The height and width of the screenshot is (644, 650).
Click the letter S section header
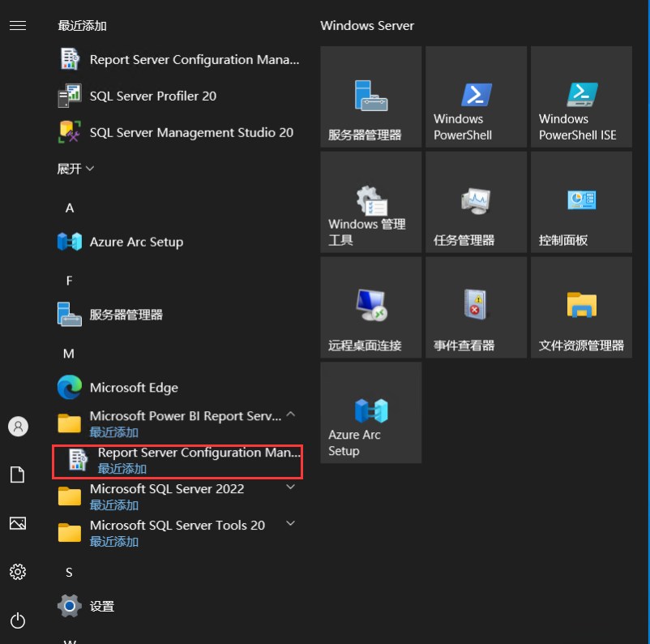point(69,572)
